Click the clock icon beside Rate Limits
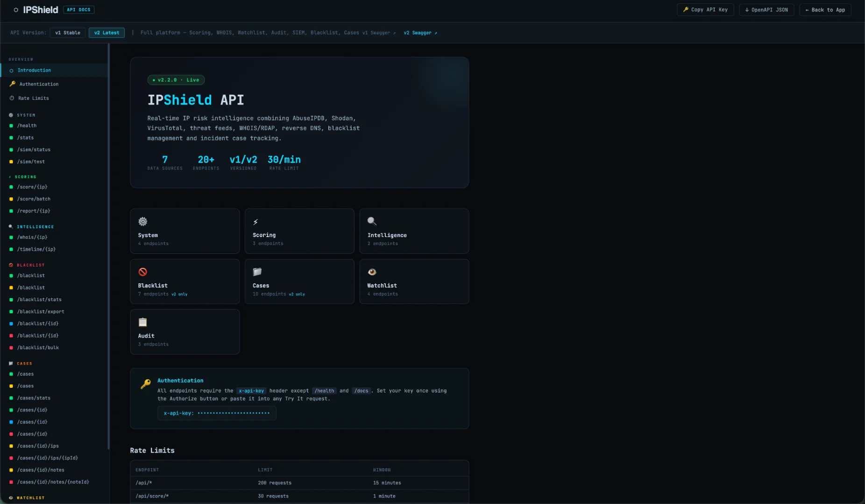The width and height of the screenshot is (865, 504). (x=12, y=98)
